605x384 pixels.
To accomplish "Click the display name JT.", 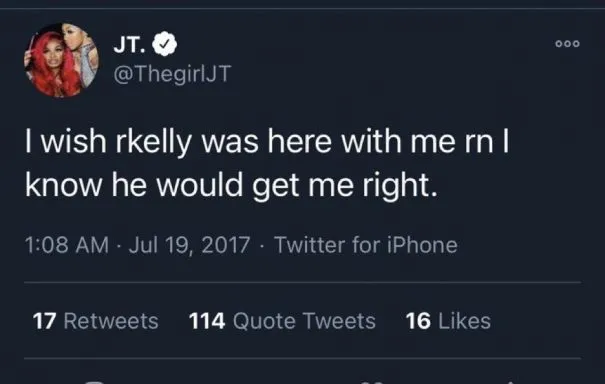I will (129, 44).
